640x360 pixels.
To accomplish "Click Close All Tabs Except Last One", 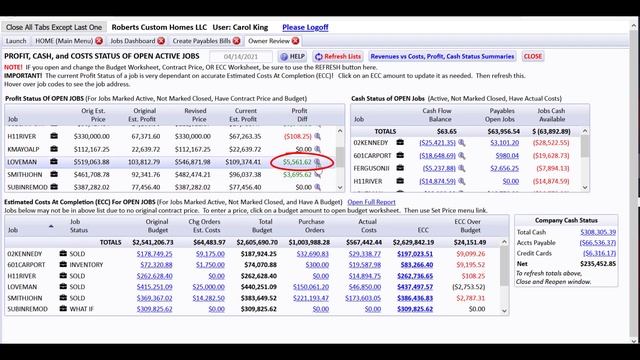I will pos(54,27).
